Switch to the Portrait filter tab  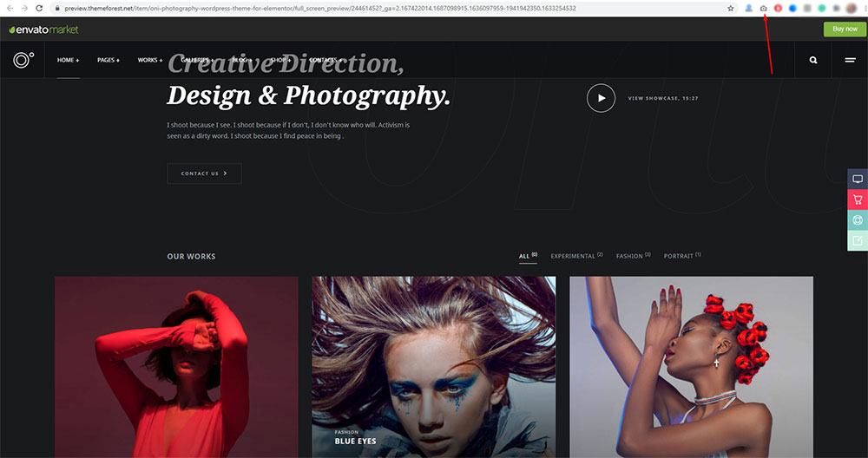click(680, 257)
